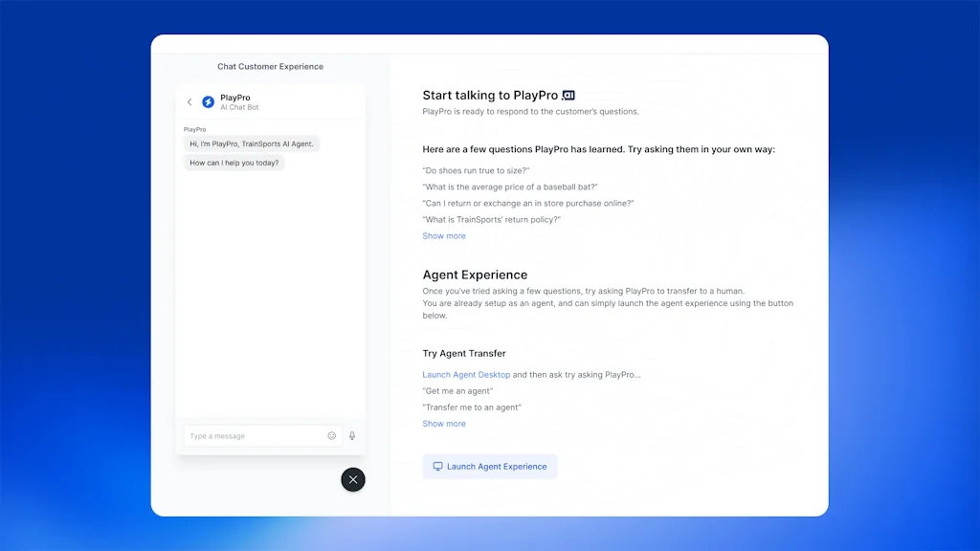Viewport: 980px width, 551px height.
Task: Click the 'Type a message' input field
Action: (249, 435)
